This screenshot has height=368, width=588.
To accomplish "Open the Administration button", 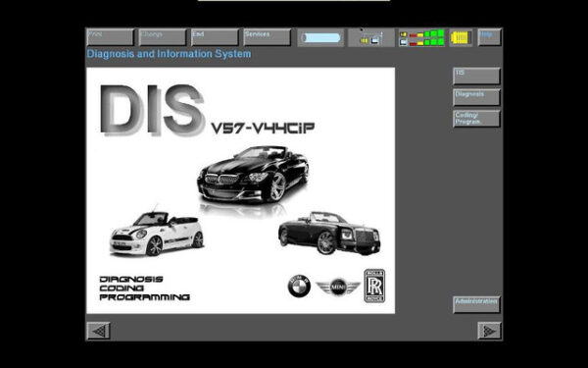I will 476,304.
